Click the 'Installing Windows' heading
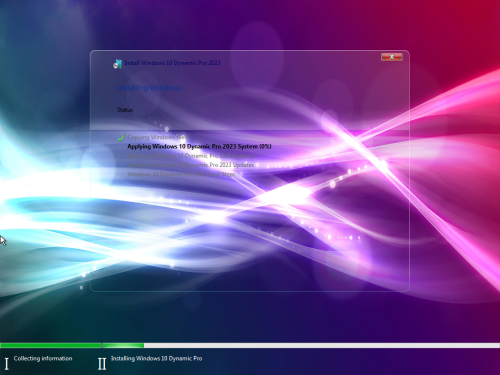Image resolution: width=500 pixels, height=375 pixels. [149, 88]
